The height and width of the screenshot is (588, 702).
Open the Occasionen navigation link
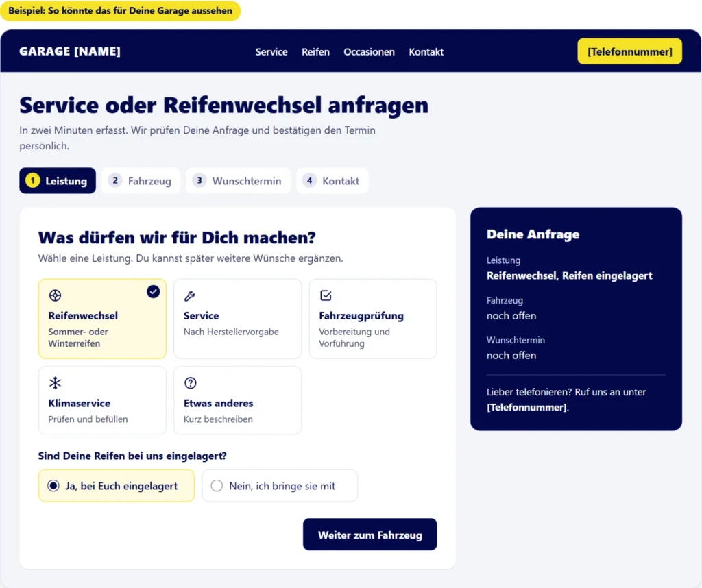coord(370,52)
